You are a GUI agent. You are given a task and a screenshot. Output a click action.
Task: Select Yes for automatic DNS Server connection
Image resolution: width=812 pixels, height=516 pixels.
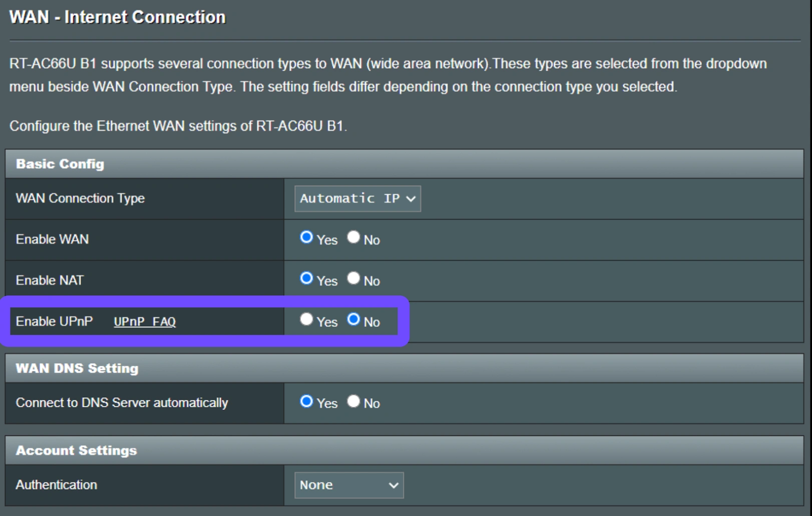click(x=307, y=401)
